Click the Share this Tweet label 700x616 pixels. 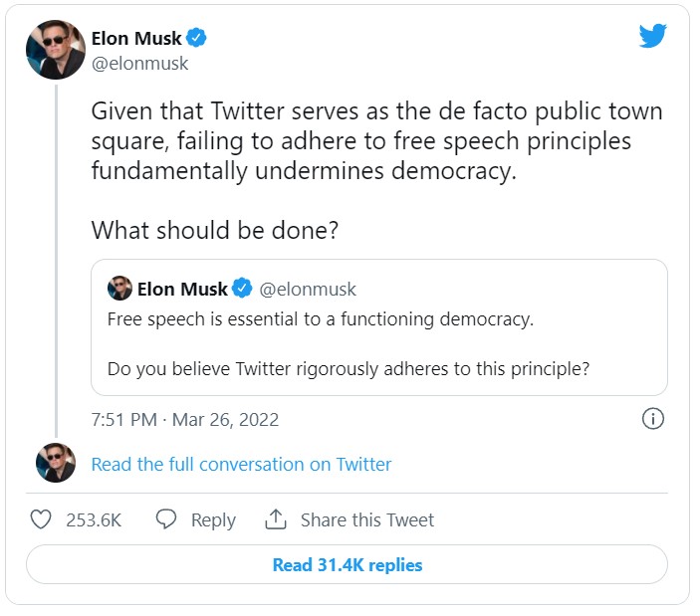point(367,520)
